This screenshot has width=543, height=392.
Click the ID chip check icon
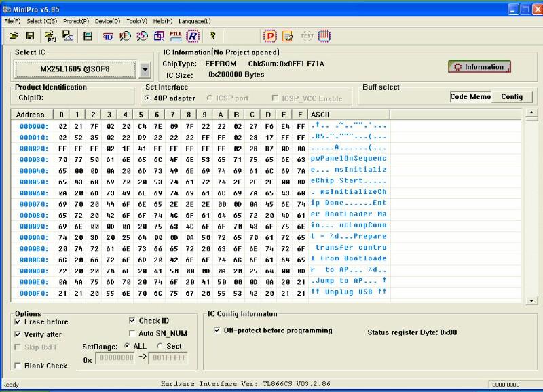pos(108,36)
